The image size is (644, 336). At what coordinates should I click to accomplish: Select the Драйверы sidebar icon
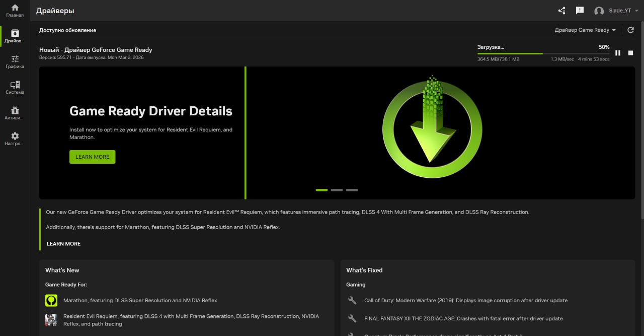pyautogui.click(x=15, y=36)
